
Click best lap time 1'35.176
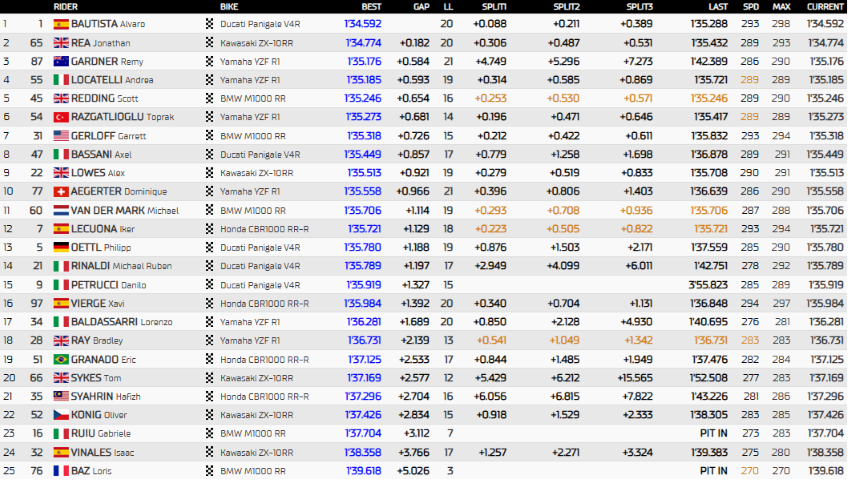(x=364, y=61)
